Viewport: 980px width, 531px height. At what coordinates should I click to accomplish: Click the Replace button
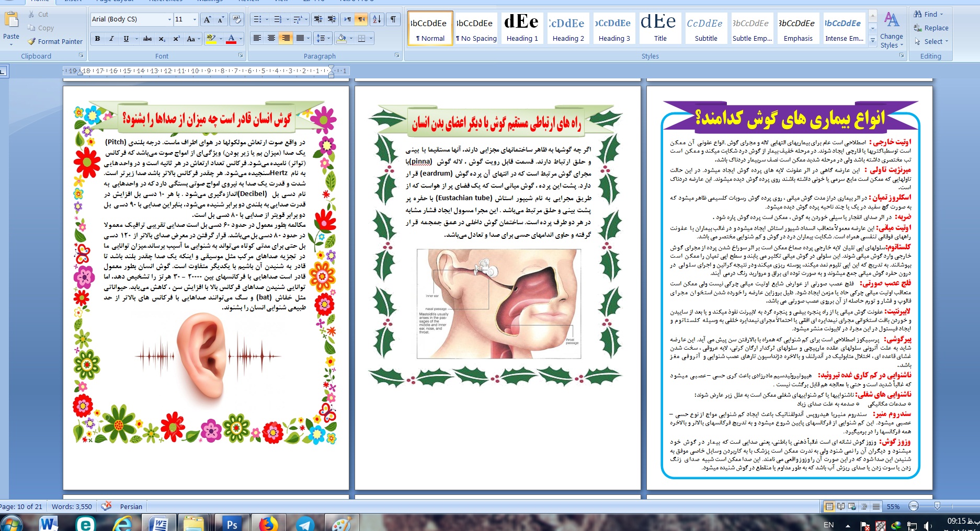(931, 28)
